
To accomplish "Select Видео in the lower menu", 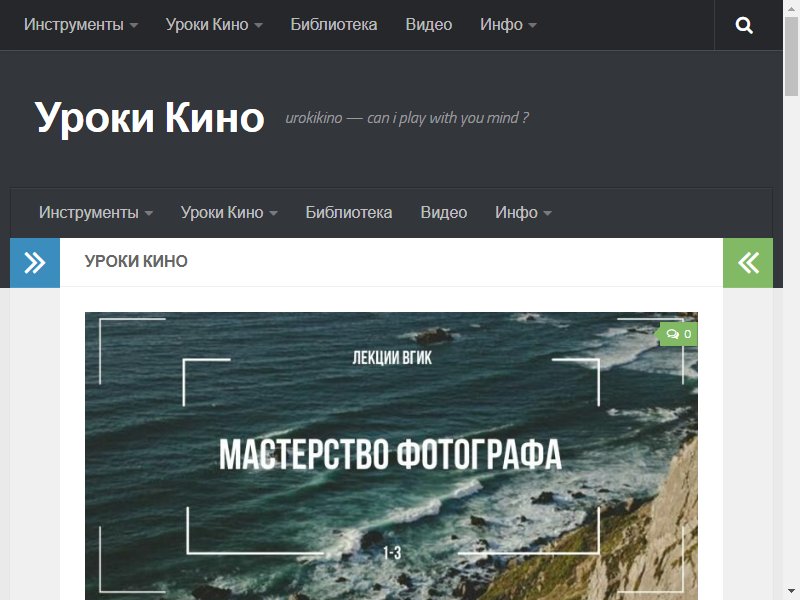I will coord(443,212).
